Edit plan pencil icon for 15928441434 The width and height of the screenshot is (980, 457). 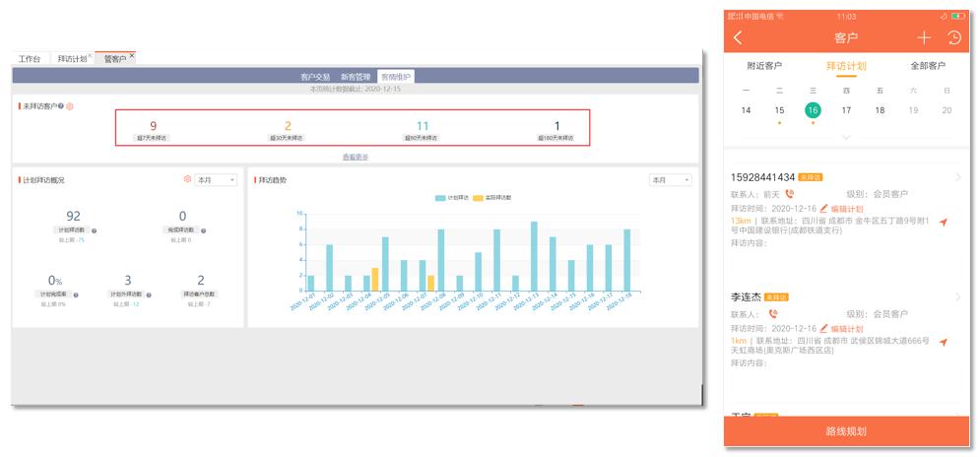(x=823, y=208)
